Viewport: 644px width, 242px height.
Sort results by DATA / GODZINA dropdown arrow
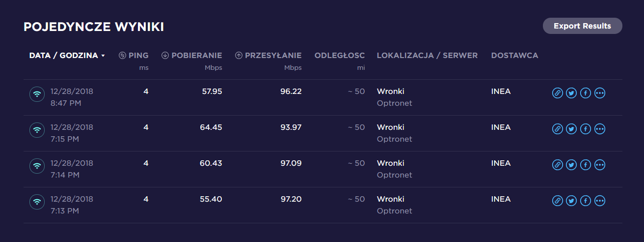pos(103,56)
